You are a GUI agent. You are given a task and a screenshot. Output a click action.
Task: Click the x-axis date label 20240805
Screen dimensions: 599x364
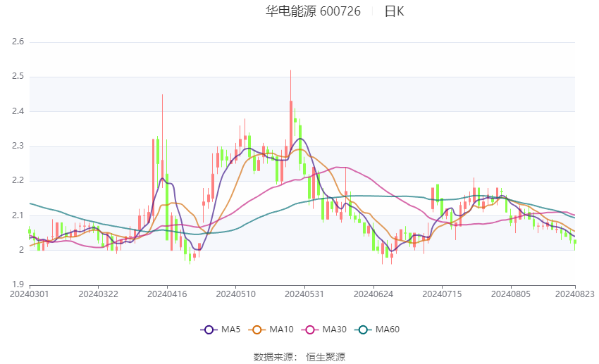point(511,294)
